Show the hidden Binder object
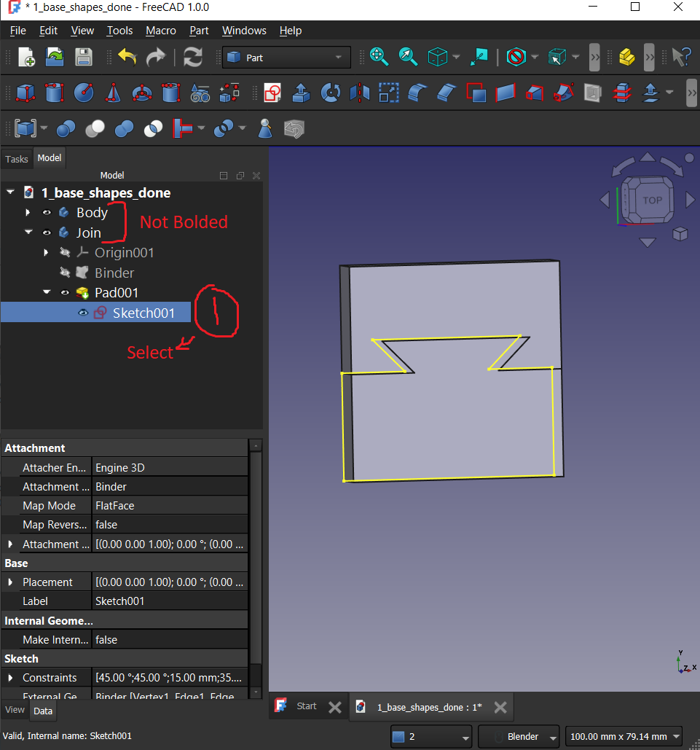 point(65,273)
